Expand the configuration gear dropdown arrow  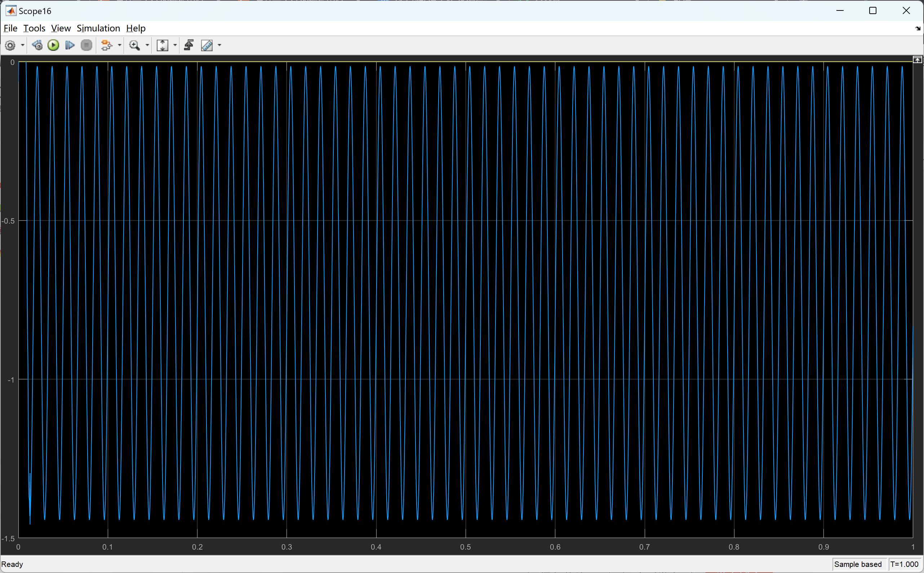23,45
